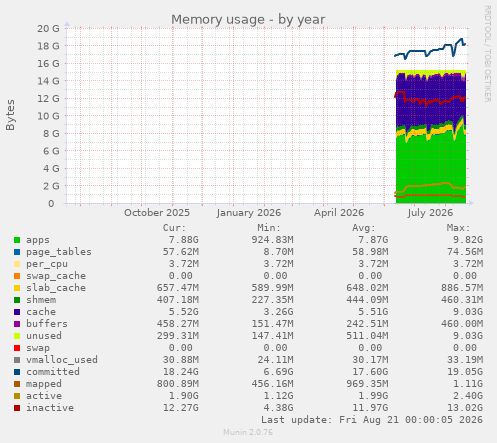This screenshot has width=497, height=443.
Task: Click buffers current value 458.27M
Action: point(178,324)
